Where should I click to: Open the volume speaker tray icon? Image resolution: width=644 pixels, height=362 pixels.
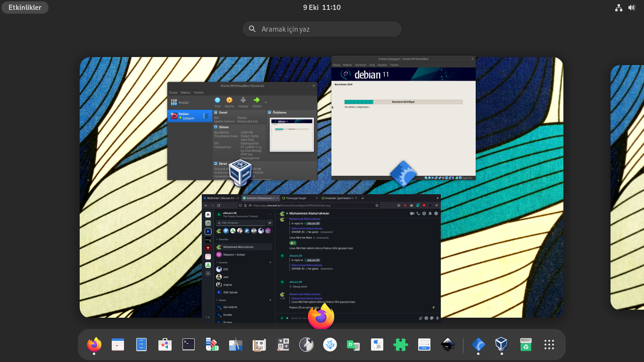pyautogui.click(x=632, y=8)
